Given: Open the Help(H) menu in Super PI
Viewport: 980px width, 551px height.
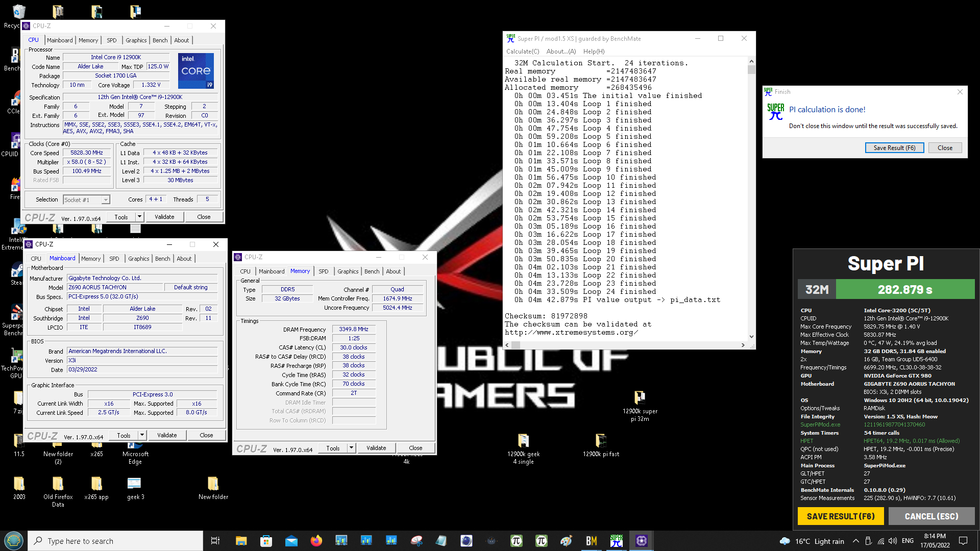Looking at the screenshot, I should click(594, 52).
